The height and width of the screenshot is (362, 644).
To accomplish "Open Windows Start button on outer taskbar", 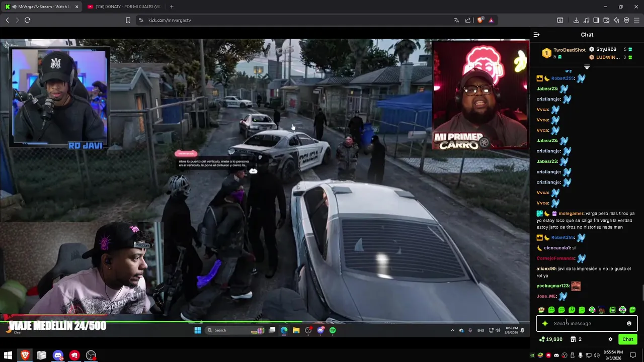I will [8, 355].
